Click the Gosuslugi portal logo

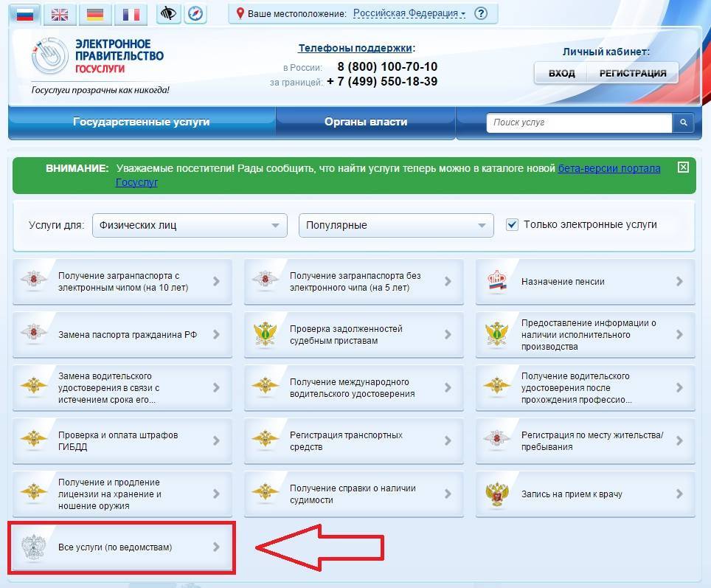pos(98,59)
